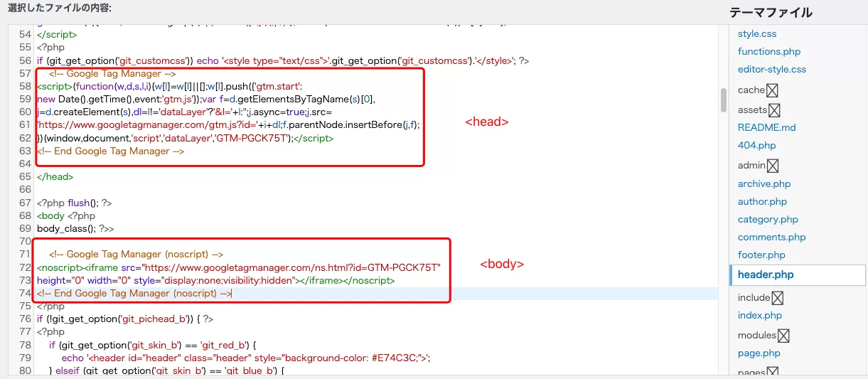
Task: Expand the include folder icon
Action: pyautogui.click(x=778, y=298)
